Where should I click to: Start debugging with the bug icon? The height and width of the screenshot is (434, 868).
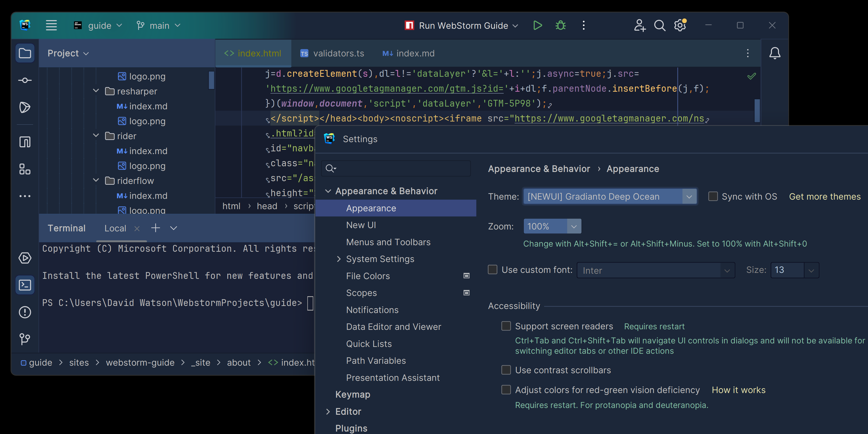pyautogui.click(x=561, y=25)
